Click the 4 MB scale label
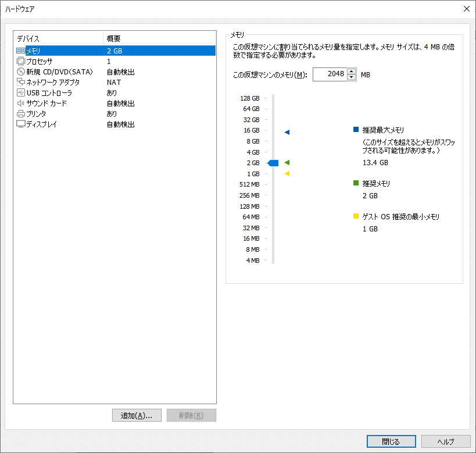The width and height of the screenshot is (476, 453). coord(253,261)
